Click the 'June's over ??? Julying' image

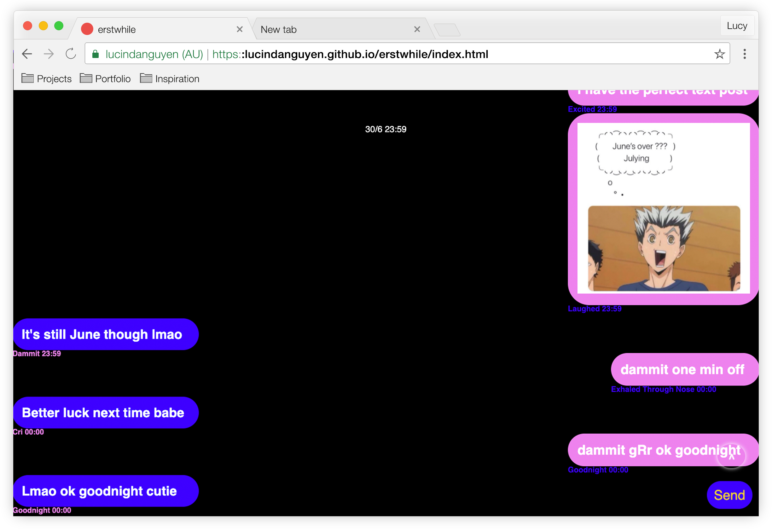[x=663, y=208]
